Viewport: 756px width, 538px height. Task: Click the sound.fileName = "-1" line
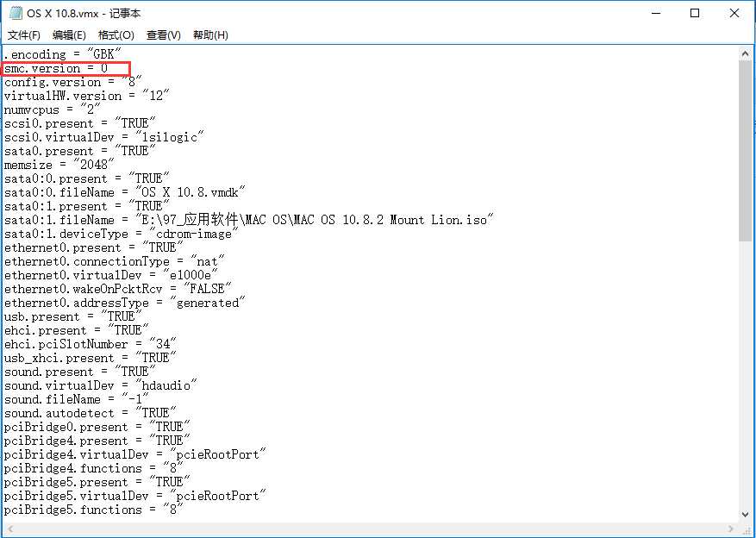pos(77,399)
